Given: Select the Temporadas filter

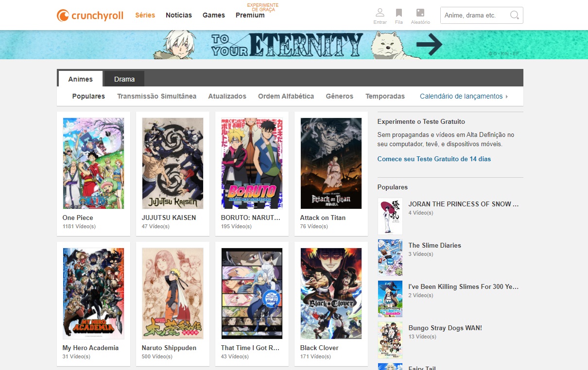Looking at the screenshot, I should click(385, 96).
